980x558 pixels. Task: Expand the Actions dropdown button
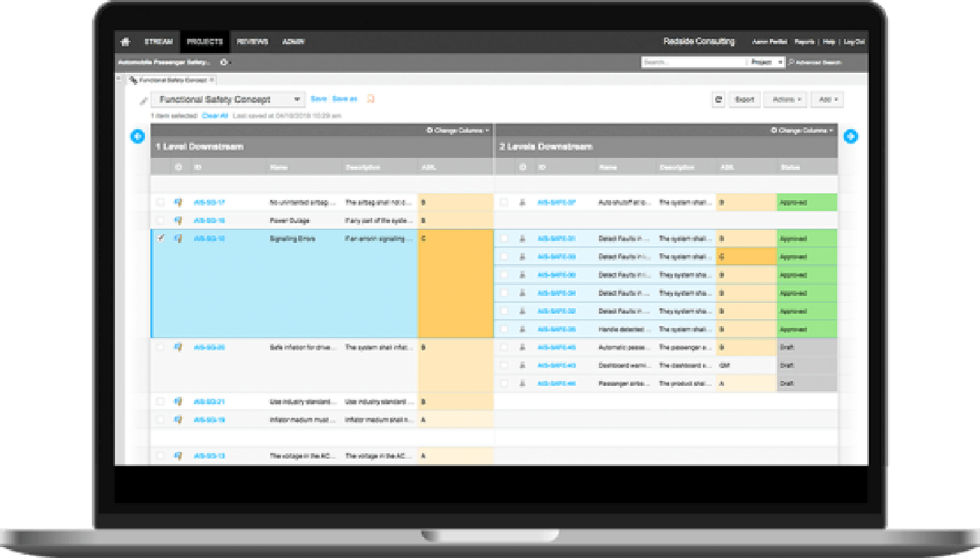pyautogui.click(x=785, y=99)
